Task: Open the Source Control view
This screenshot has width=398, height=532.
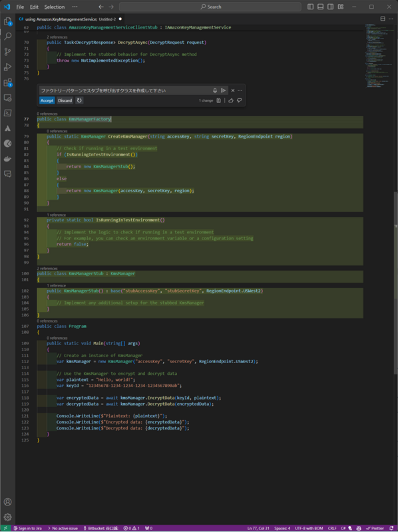Action: coord(7,52)
